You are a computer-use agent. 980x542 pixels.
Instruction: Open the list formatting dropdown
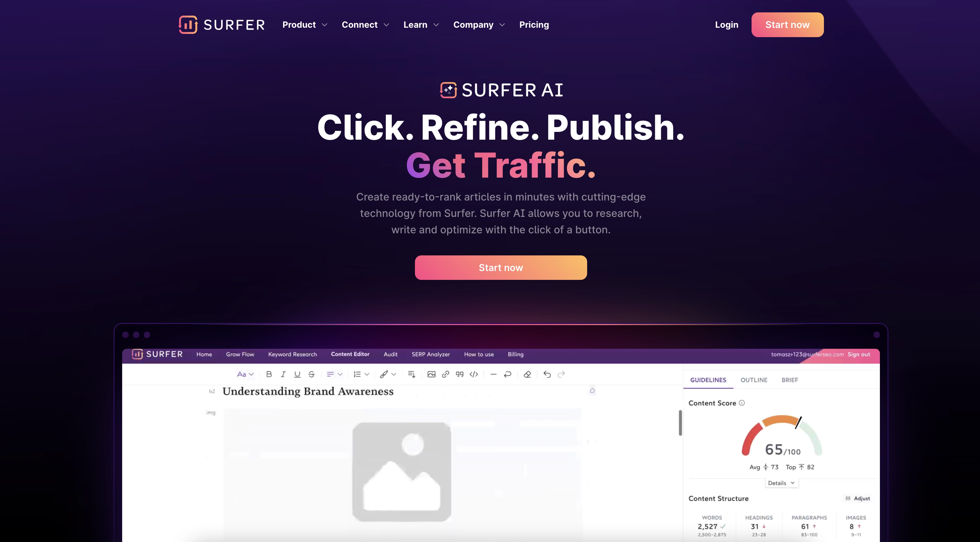(363, 374)
